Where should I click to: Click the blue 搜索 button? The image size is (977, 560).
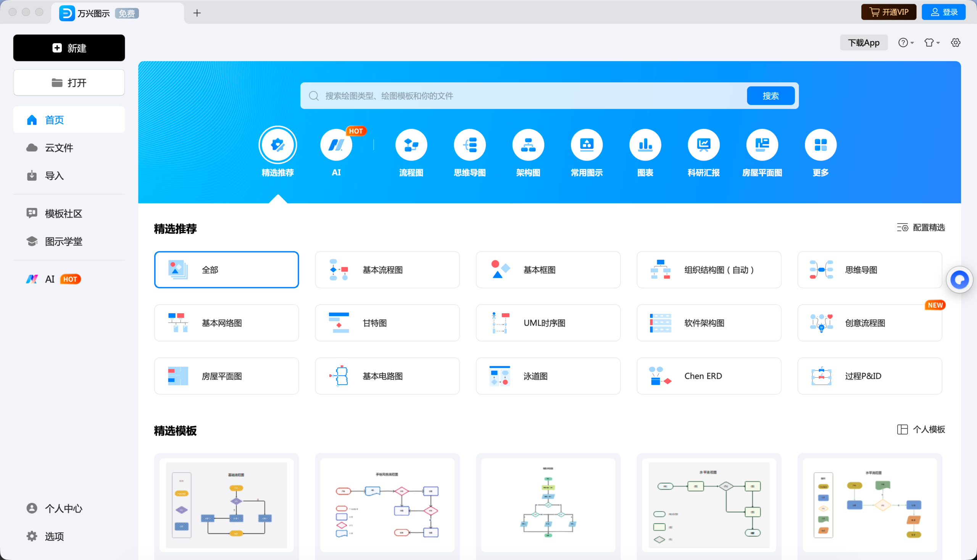(x=771, y=96)
